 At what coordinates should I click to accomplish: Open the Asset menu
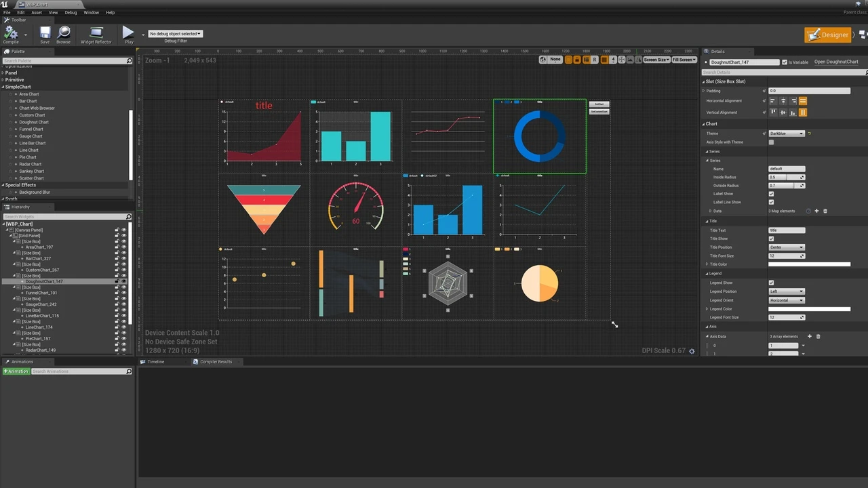(37, 12)
